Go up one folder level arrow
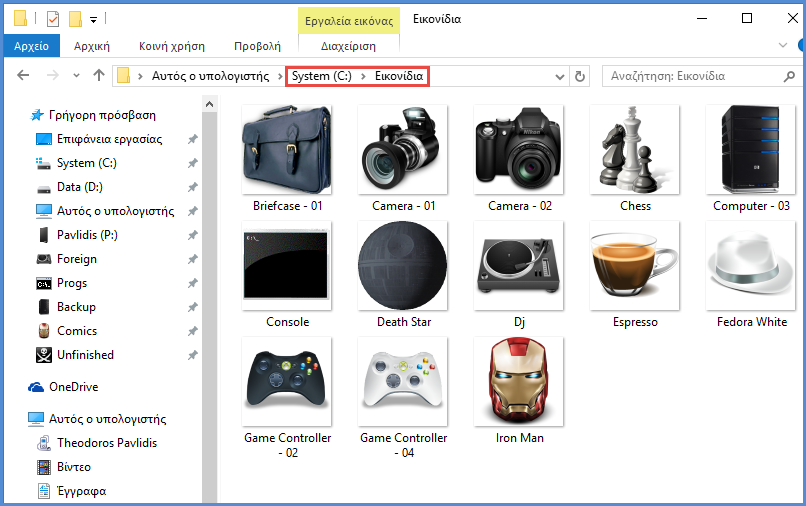This screenshot has height=506, width=806. coord(99,76)
